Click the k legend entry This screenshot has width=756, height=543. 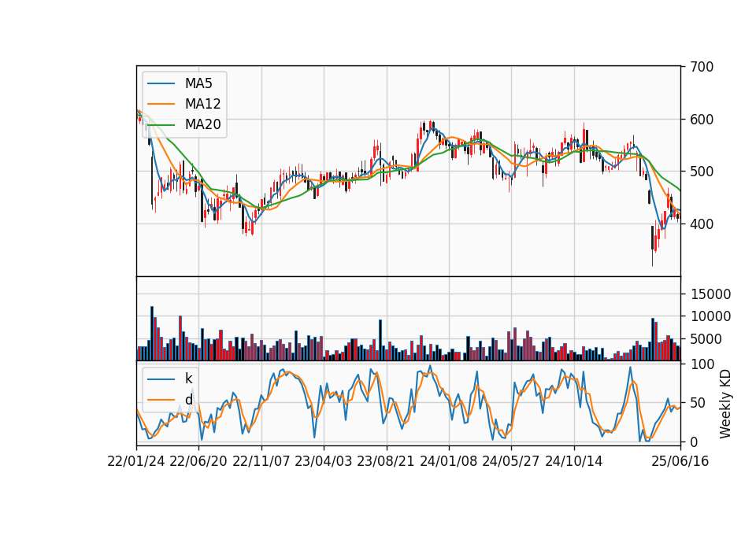tap(170, 379)
